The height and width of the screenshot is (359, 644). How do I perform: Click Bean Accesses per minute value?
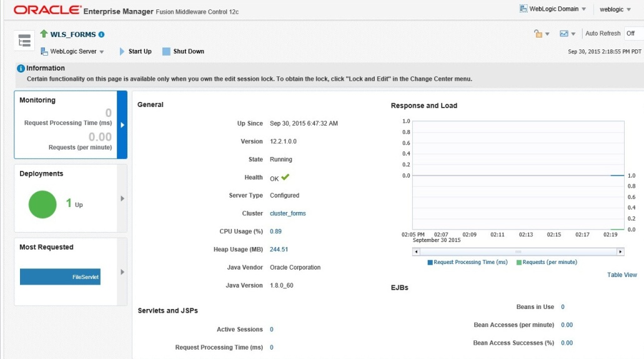point(567,325)
